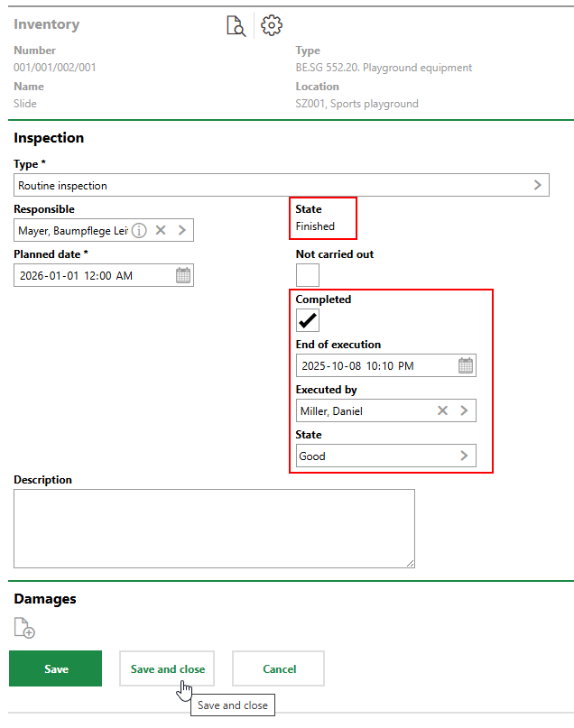Image resolution: width=574 pixels, height=728 pixels.
Task: Expand the State dropdown showing Good
Action: pyautogui.click(x=464, y=456)
